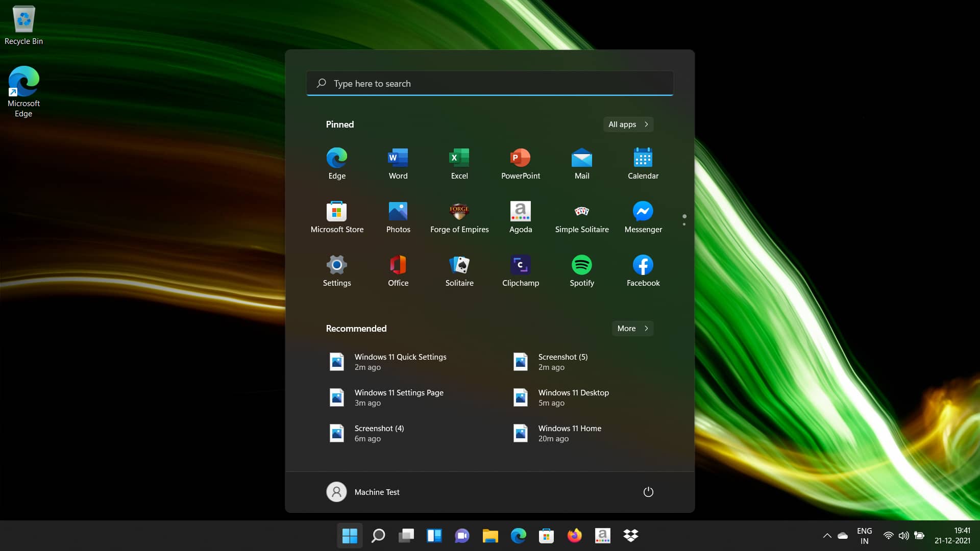Click More in Recommended section
This screenshot has width=980, height=551.
[633, 329]
